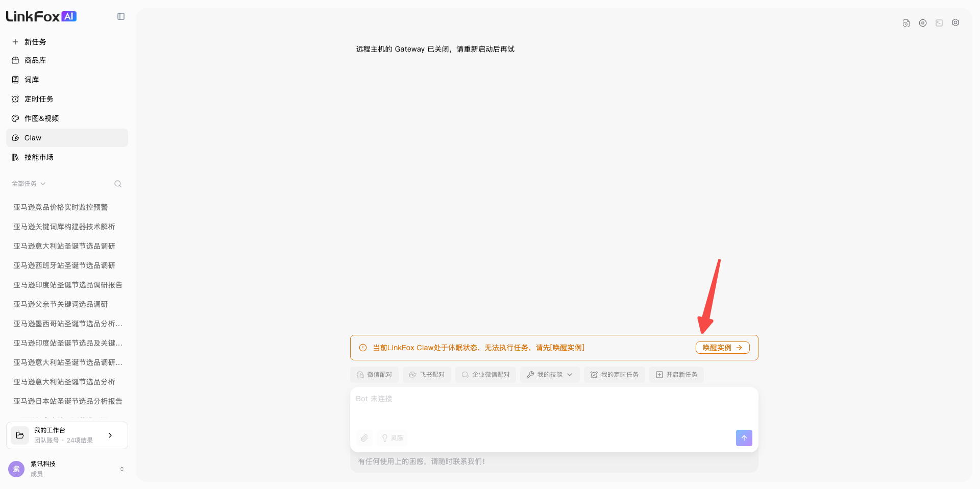Expand the 我的技能 dropdown
This screenshot has width=980, height=489.
tap(550, 375)
